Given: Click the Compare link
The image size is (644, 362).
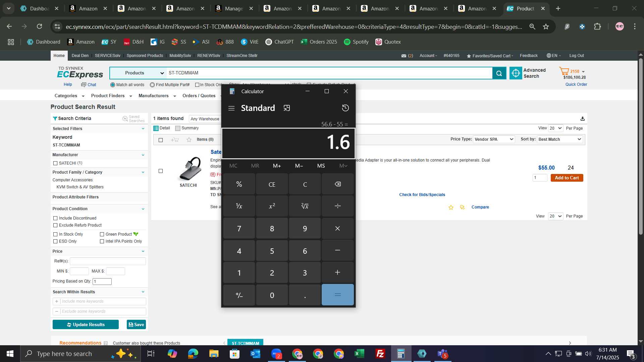Looking at the screenshot, I should click(x=480, y=207).
